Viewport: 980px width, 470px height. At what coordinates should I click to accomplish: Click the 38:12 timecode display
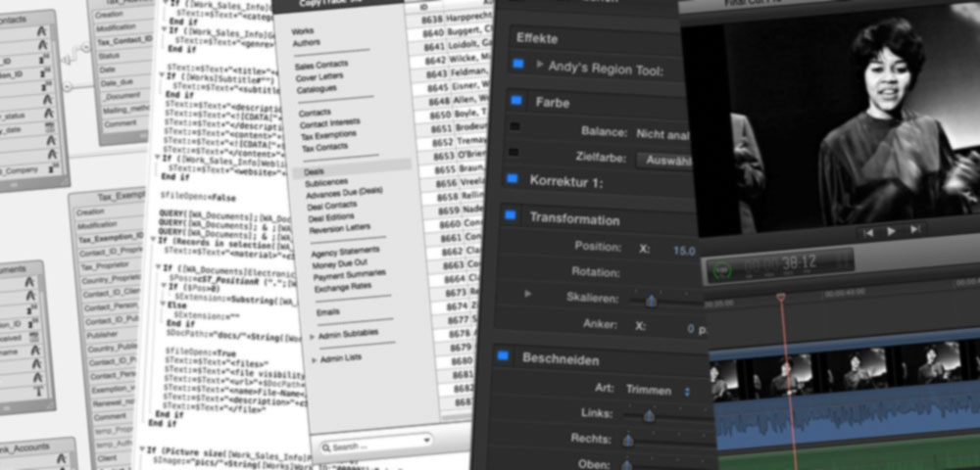click(x=799, y=260)
